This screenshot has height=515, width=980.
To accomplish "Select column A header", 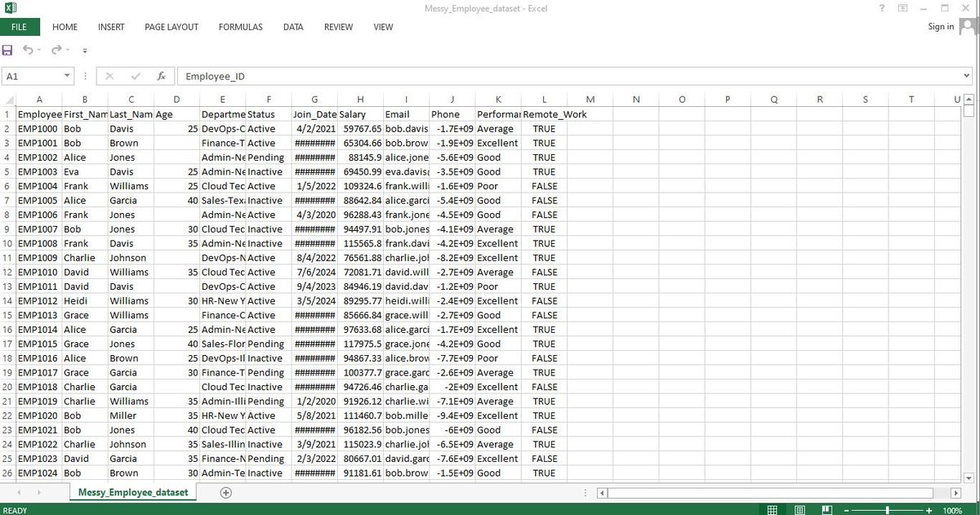I will (x=38, y=100).
